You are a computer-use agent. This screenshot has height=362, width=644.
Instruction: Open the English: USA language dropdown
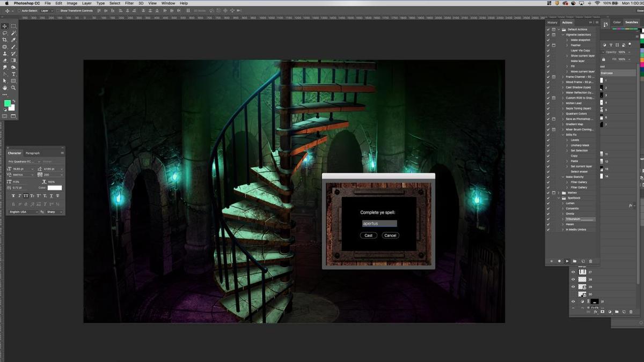(24, 212)
